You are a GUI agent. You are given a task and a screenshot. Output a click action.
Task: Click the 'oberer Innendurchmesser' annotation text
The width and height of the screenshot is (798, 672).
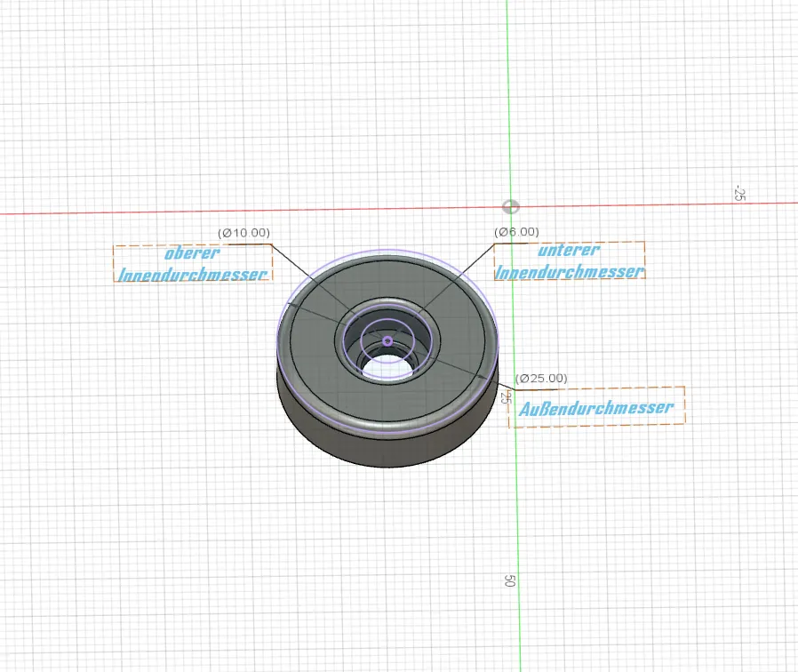(193, 263)
